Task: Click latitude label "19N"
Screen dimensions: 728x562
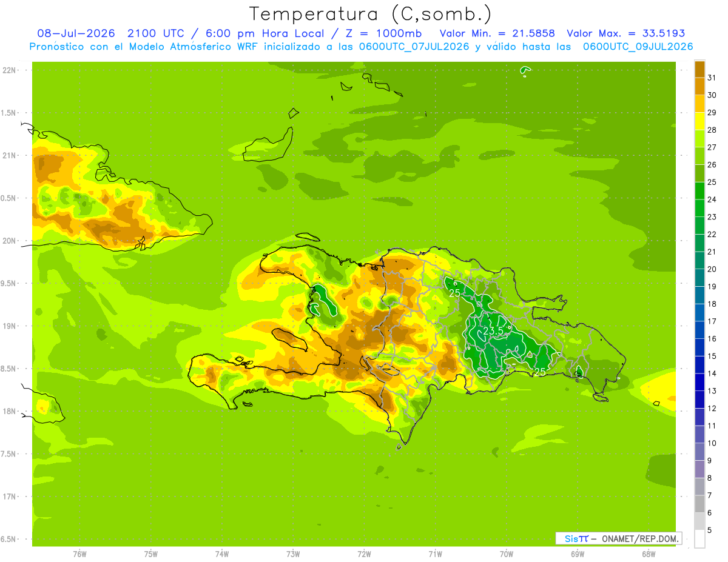Action: [8, 326]
